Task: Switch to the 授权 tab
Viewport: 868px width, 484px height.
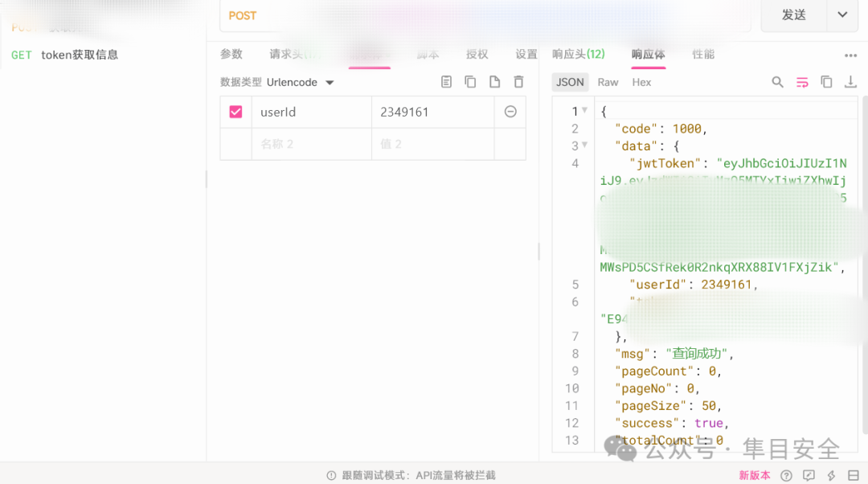Action: tap(477, 55)
